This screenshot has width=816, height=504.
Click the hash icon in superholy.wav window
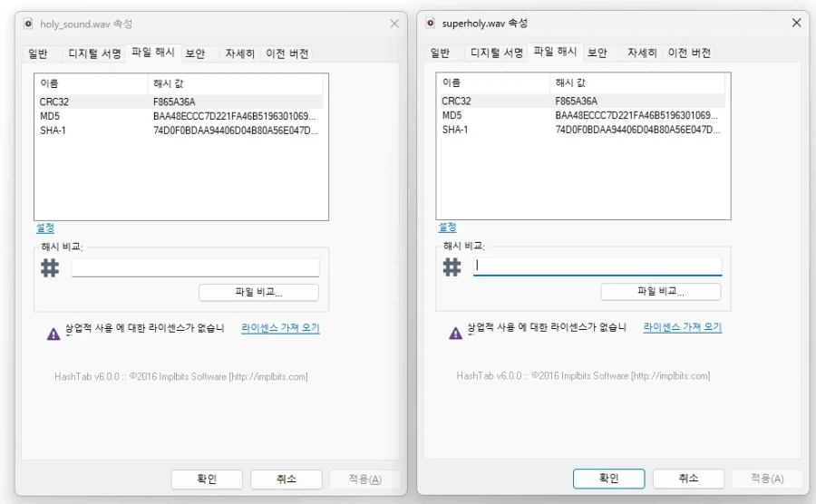pos(452,267)
